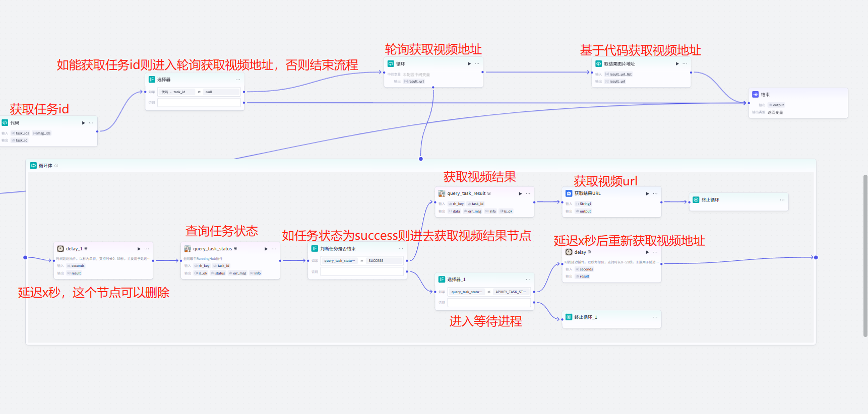The image size is (868, 414).
Task: Run the 代码 node with its play button
Action: (x=84, y=123)
